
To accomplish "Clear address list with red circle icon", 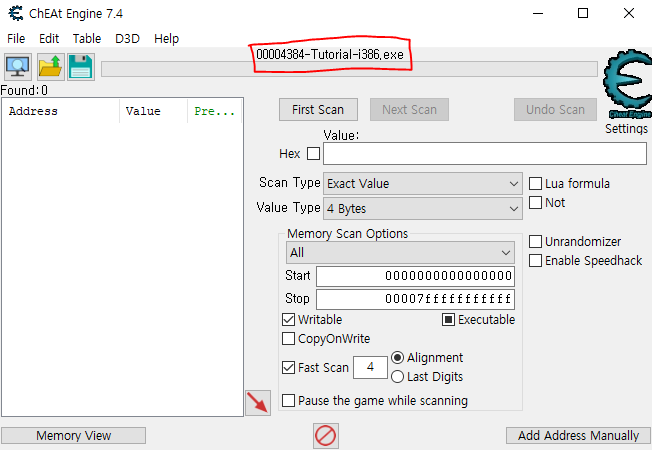I will [326, 436].
